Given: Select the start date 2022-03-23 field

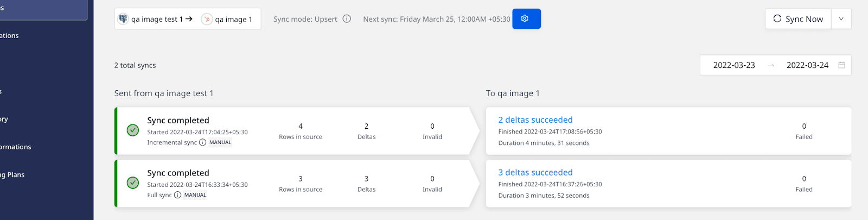Looking at the screenshot, I should (733, 65).
